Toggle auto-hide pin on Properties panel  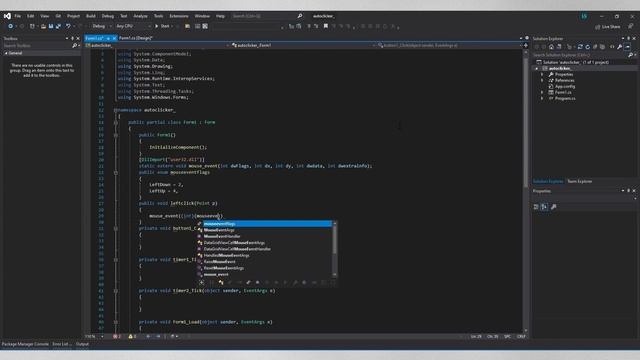(x=629, y=191)
